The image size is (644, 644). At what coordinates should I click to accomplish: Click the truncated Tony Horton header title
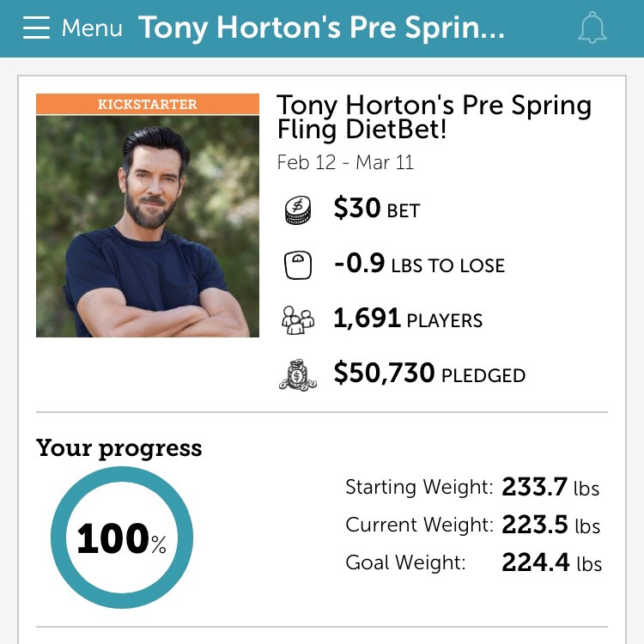click(x=321, y=28)
